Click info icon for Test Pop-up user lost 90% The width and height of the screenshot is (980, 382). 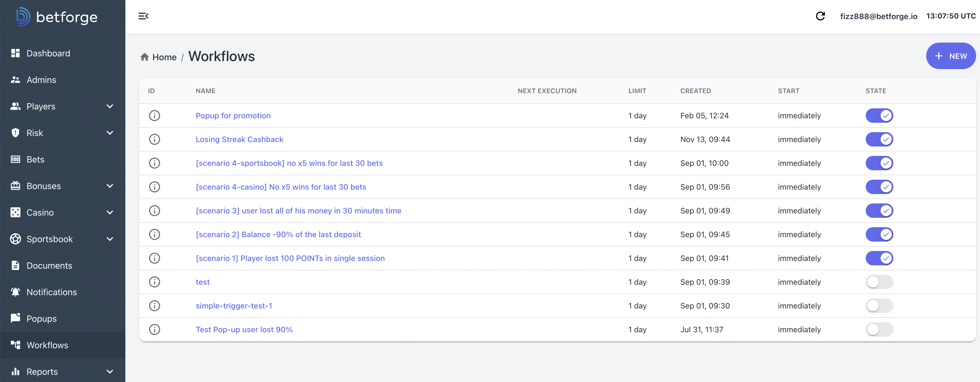click(x=155, y=329)
